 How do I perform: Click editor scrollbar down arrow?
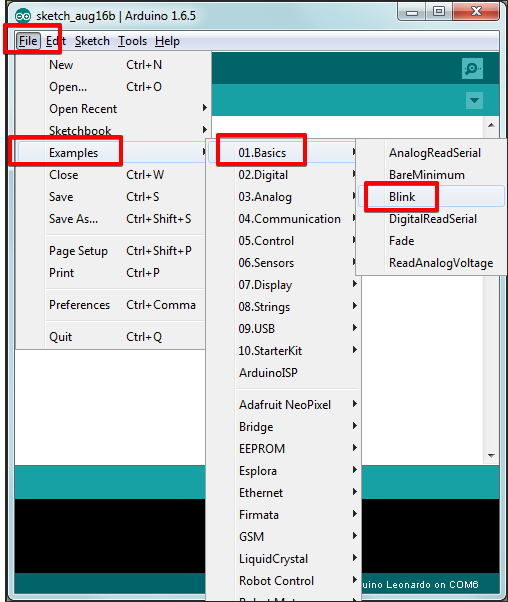[491, 456]
